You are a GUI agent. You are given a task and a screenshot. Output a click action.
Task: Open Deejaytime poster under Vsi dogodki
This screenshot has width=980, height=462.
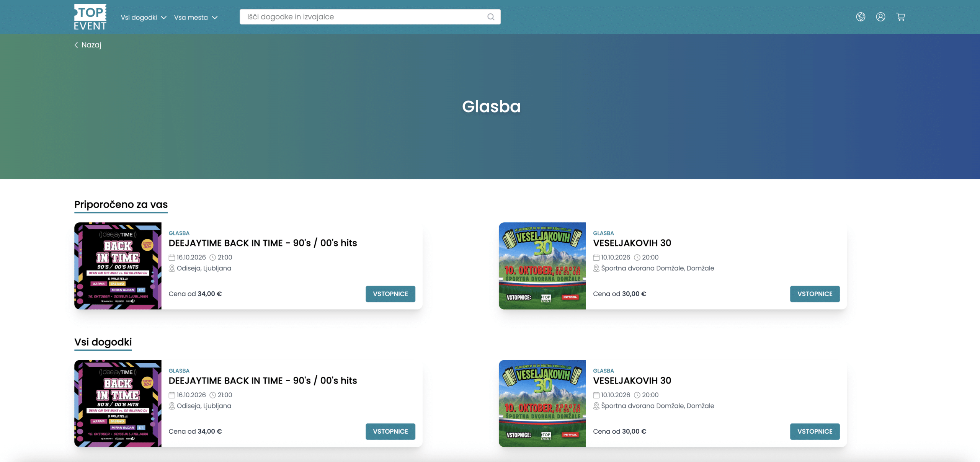(x=118, y=403)
